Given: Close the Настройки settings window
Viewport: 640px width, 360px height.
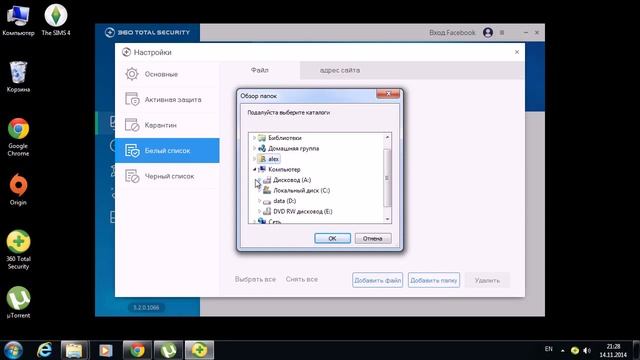Looking at the screenshot, I should (x=517, y=52).
